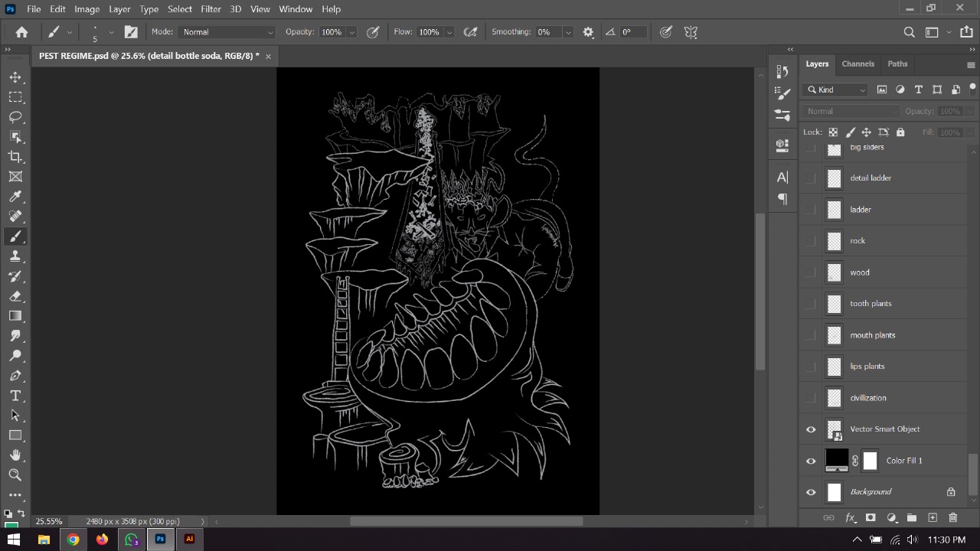This screenshot has width=980, height=551.
Task: Open the layer blend mode dropdown
Action: 851,111
